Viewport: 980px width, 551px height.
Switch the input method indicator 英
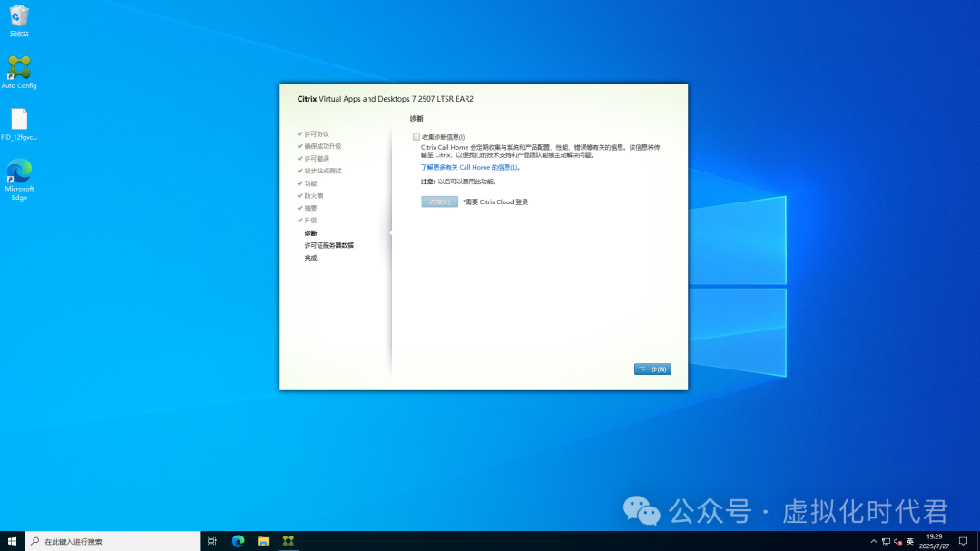pos(910,542)
